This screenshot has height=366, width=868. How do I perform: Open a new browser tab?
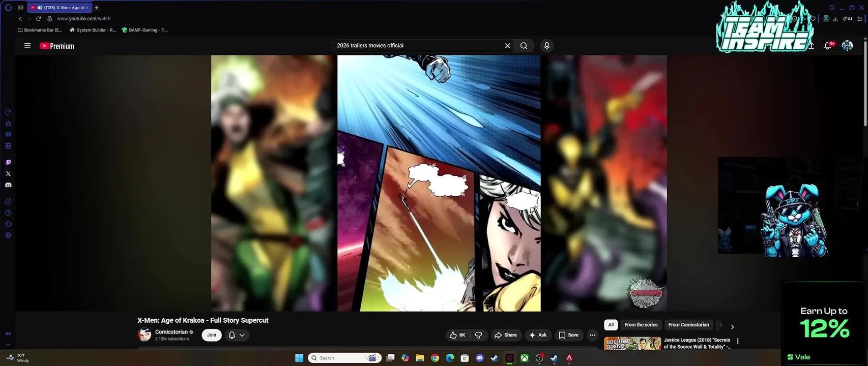coord(96,8)
